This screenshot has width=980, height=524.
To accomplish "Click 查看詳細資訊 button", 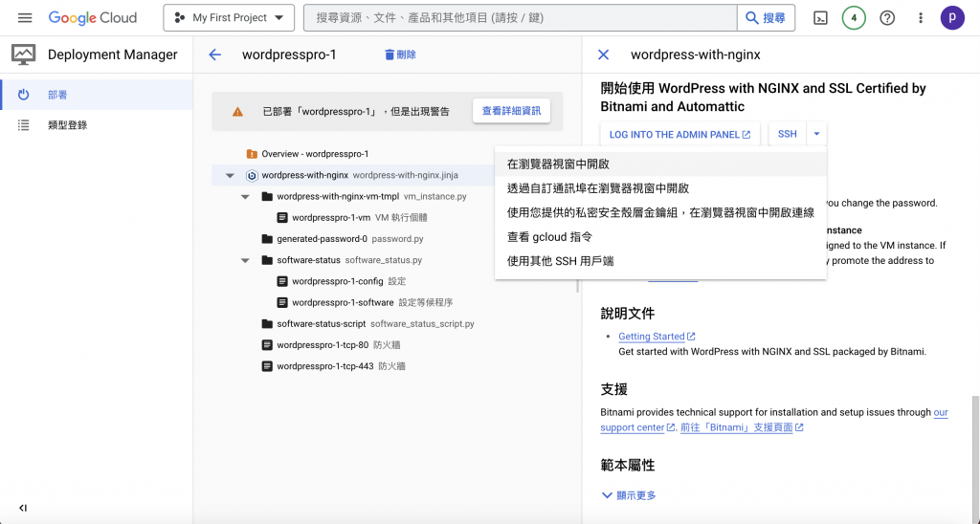I will point(511,111).
